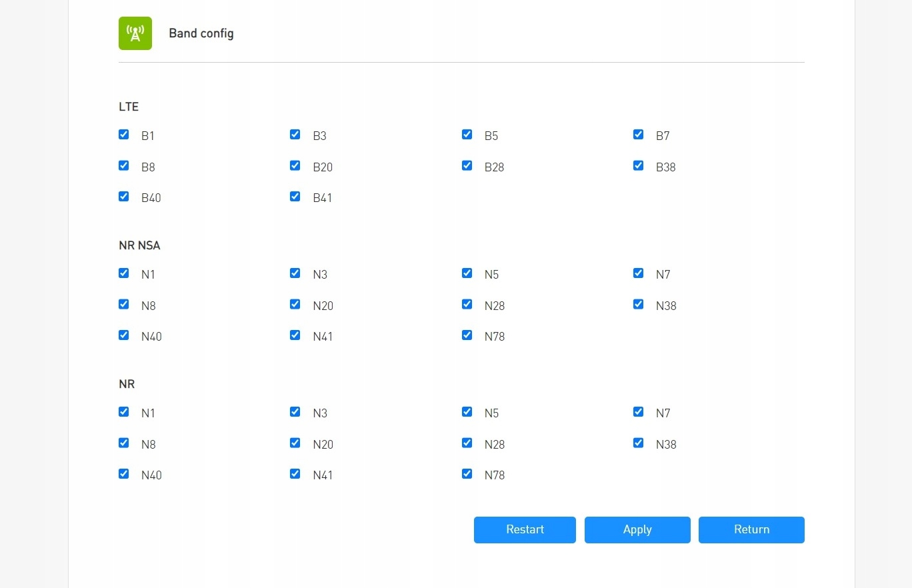The height and width of the screenshot is (588, 912).
Task: Disable N5 in the NR NSA section
Action: pos(467,273)
